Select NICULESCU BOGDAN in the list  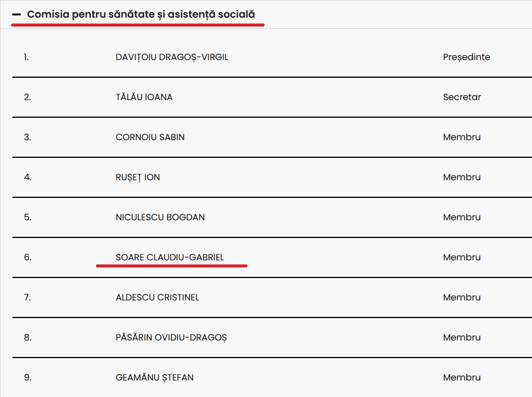[160, 217]
